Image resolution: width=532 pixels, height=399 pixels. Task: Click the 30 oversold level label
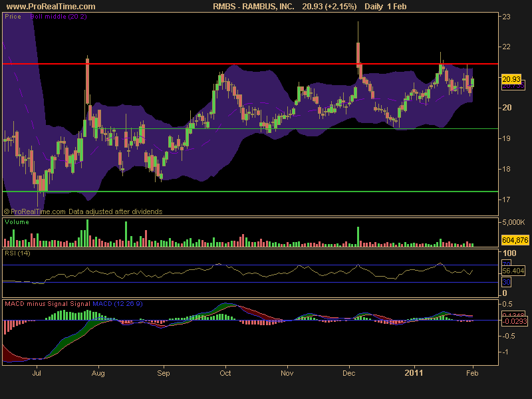[506, 282]
